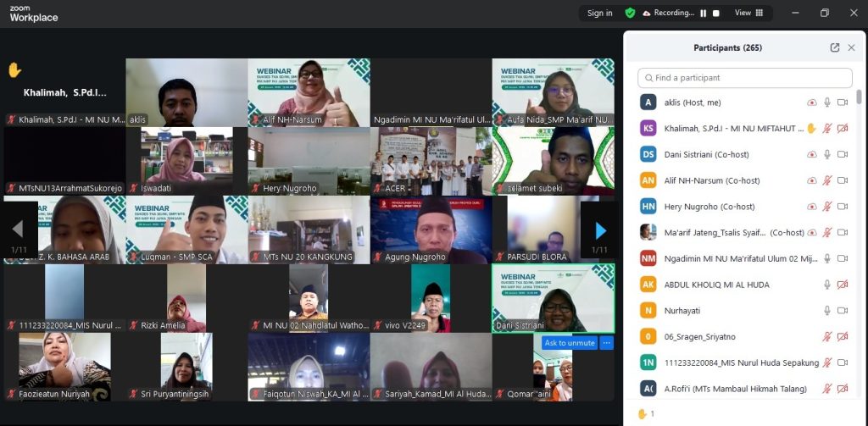Open more options on Dani Sistriani's tile

606,343
